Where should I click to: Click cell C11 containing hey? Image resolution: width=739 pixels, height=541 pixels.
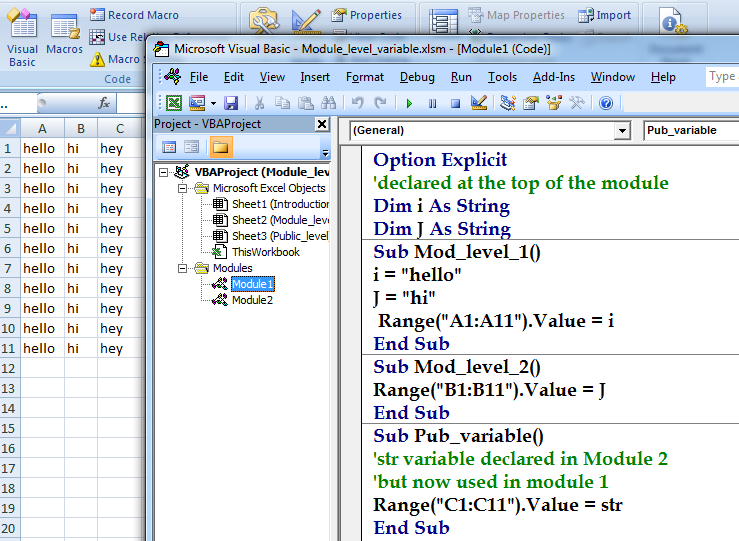[x=120, y=348]
